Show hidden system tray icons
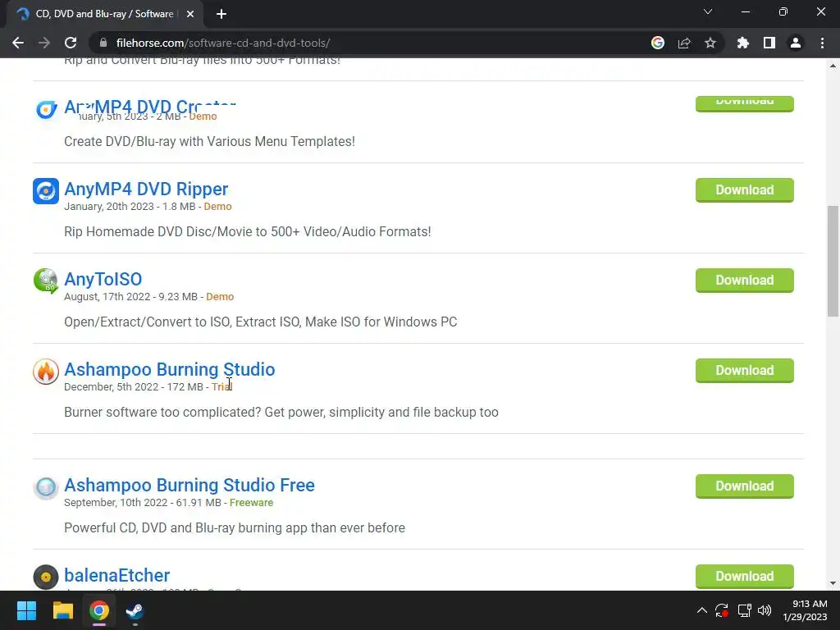 coord(702,610)
